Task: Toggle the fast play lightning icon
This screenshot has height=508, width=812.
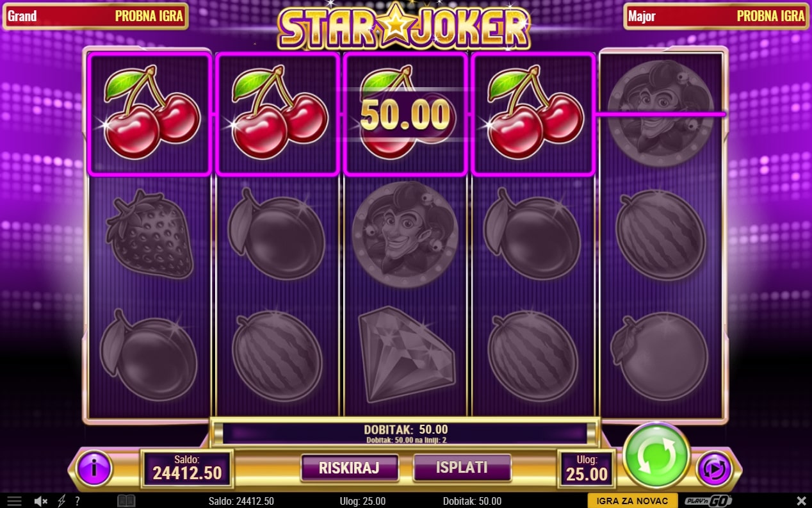Action: coord(61,501)
